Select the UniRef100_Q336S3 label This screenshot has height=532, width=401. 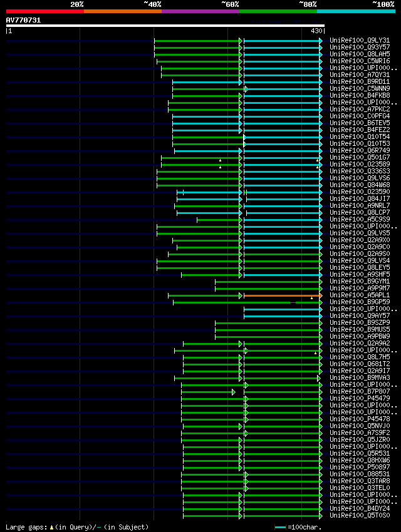click(x=360, y=171)
